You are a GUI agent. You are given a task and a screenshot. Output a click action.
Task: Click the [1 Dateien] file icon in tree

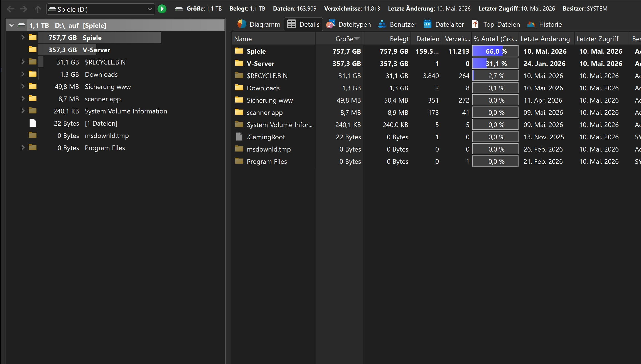coord(33,123)
